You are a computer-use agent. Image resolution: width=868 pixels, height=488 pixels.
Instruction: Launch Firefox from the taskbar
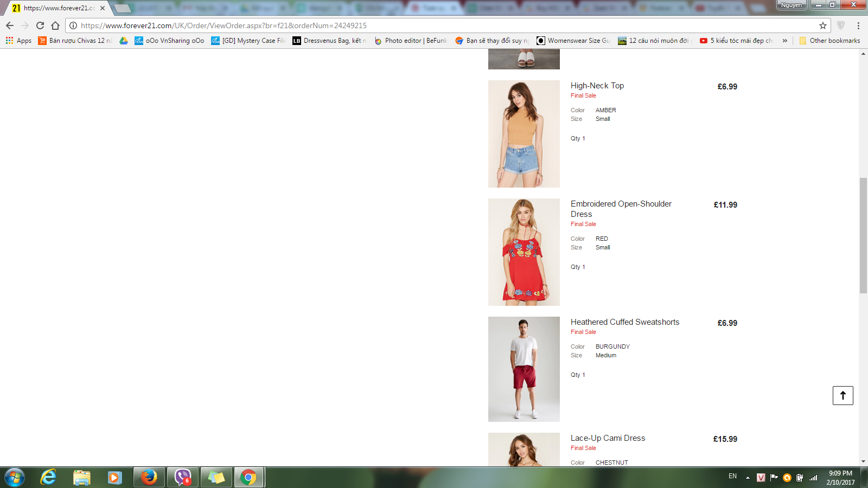click(149, 477)
